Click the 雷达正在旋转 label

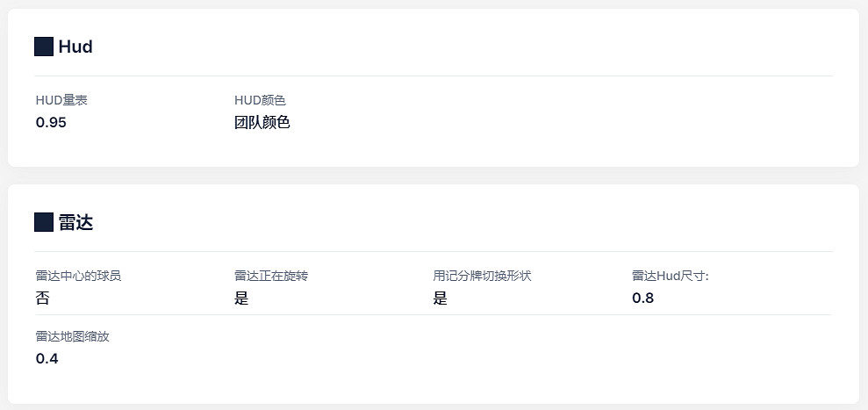pos(271,276)
